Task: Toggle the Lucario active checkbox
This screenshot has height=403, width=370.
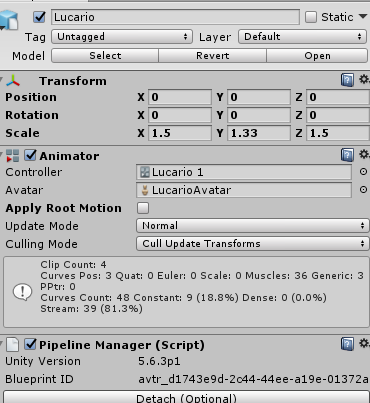Action: pos(39,17)
